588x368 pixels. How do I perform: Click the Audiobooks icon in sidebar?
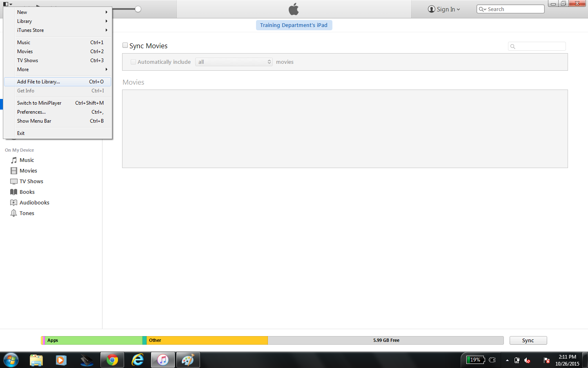pos(14,203)
